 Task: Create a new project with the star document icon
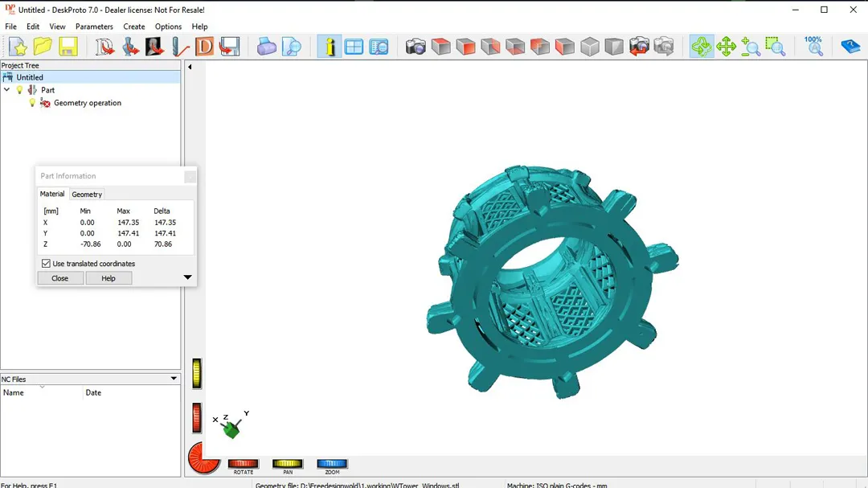point(18,47)
